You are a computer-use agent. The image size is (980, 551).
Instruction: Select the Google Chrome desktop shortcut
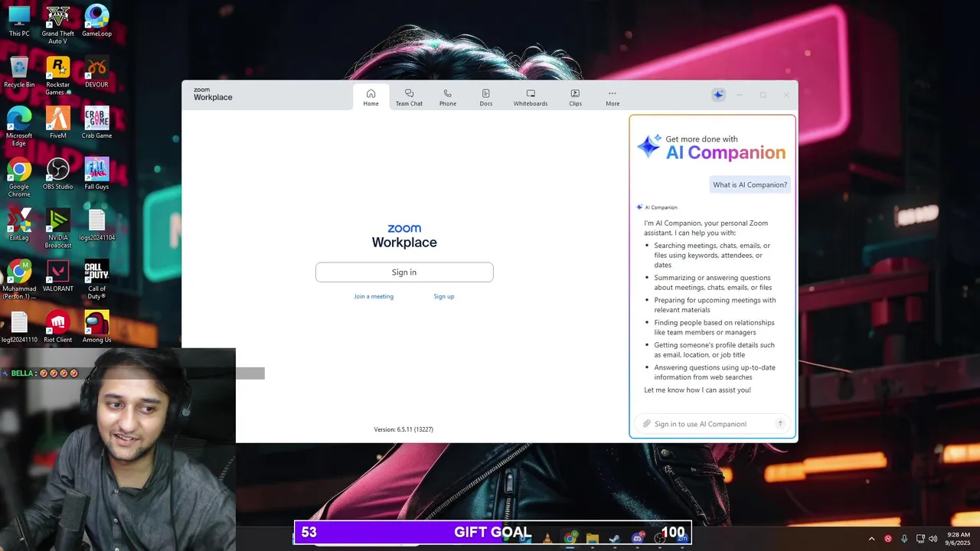(19, 178)
